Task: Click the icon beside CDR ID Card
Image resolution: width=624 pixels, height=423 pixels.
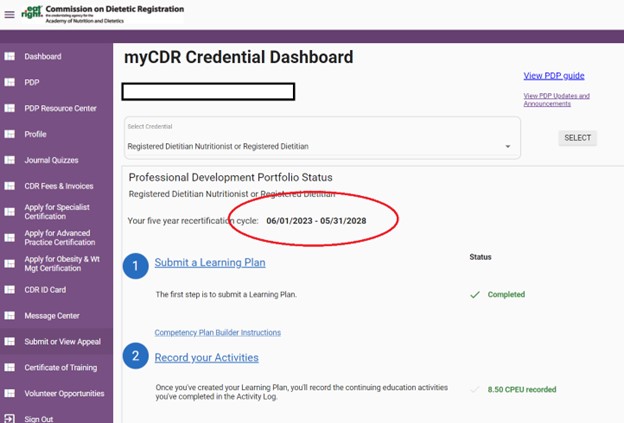Action: [x=10, y=290]
